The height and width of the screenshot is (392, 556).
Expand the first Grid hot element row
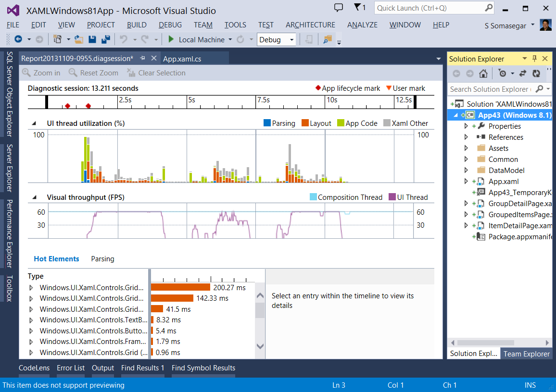point(31,288)
